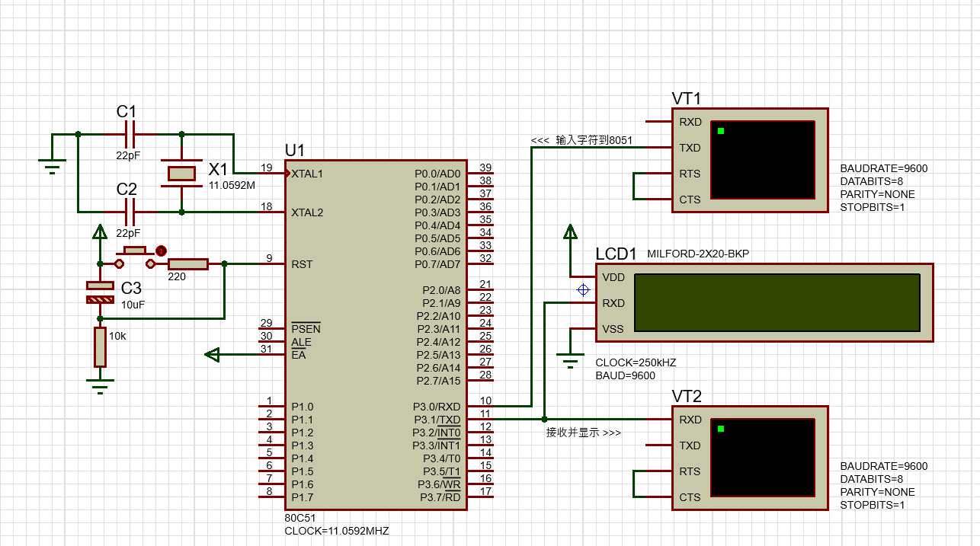Click VT2 TXD pin label
Screen dimensions: 980x546
(x=690, y=445)
